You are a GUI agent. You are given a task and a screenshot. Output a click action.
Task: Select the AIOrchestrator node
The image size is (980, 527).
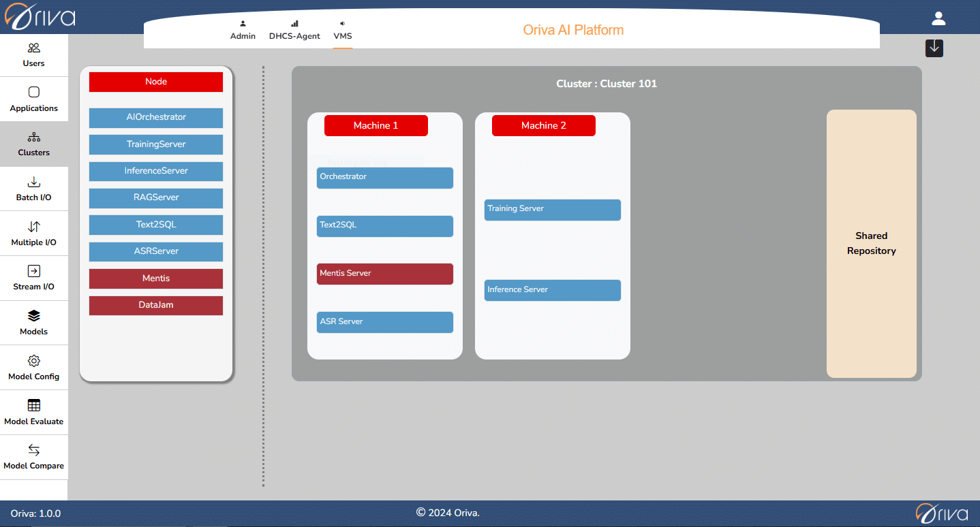coord(155,118)
